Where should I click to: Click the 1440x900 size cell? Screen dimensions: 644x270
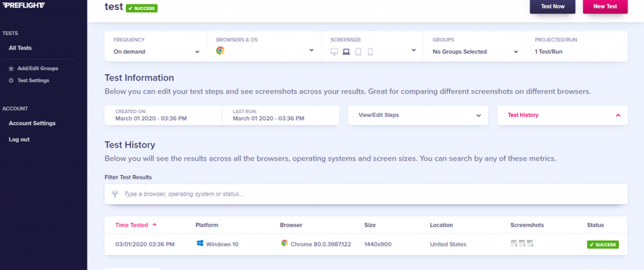click(x=378, y=244)
